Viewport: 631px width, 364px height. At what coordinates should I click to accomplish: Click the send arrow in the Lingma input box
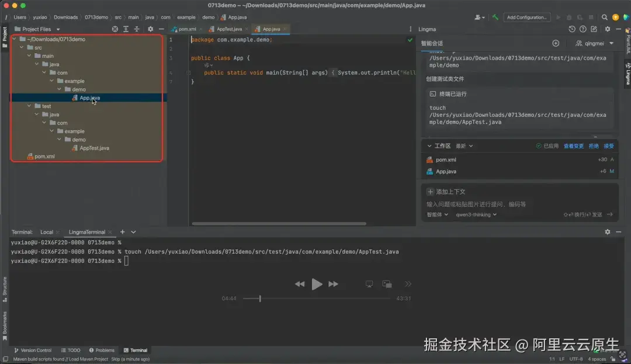[x=610, y=214]
